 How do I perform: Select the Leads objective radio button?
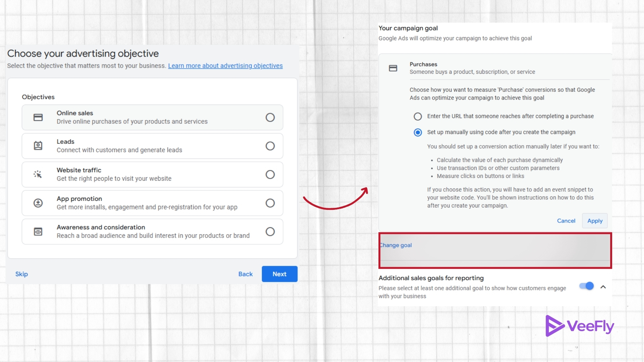coord(270,146)
